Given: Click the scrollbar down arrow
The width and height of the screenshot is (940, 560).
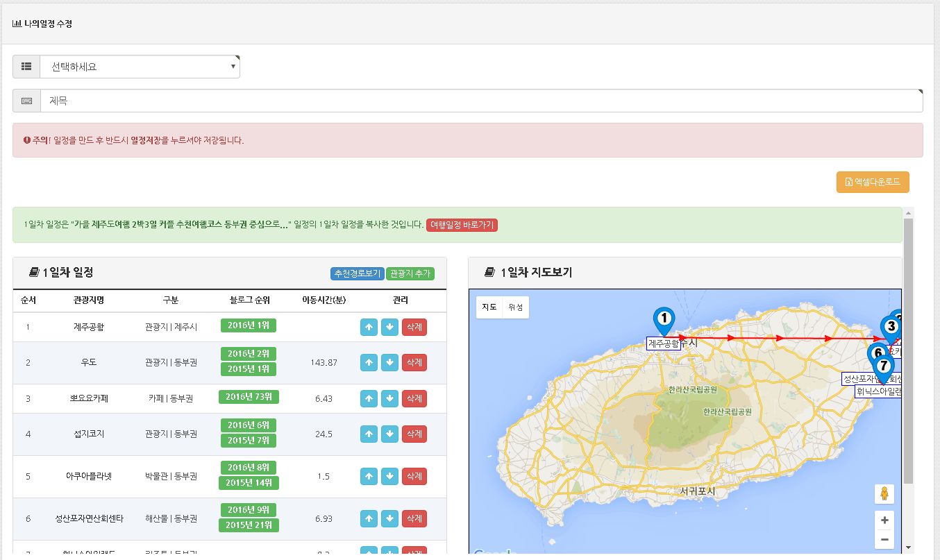Looking at the screenshot, I should [908, 548].
